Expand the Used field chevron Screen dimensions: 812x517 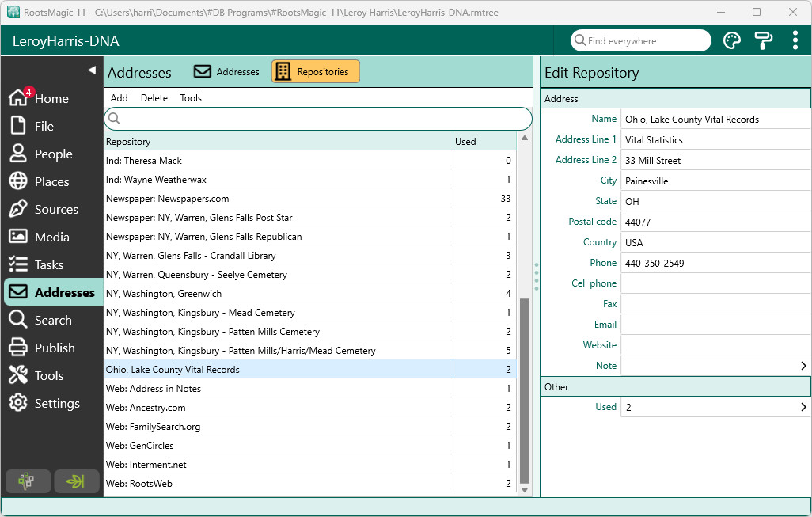tap(803, 407)
